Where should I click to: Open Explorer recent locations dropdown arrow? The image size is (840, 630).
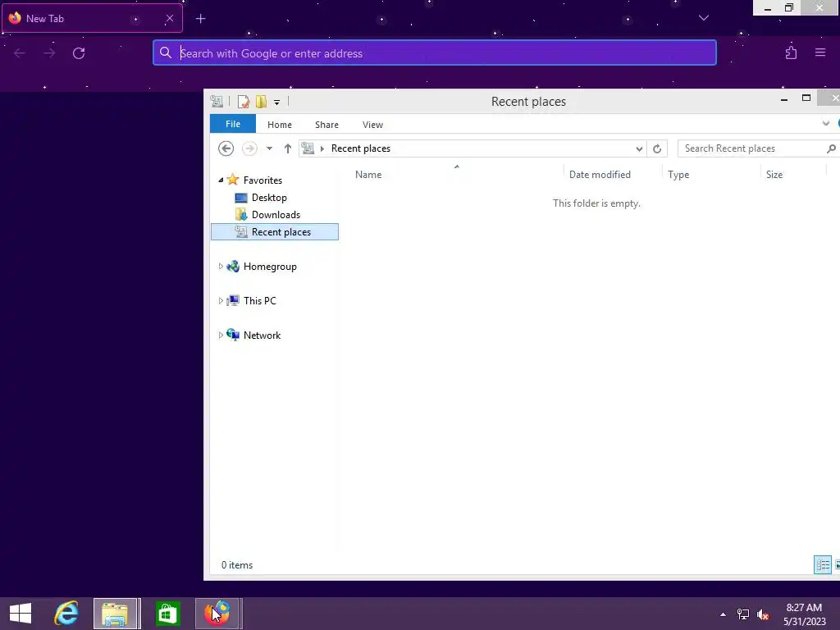(x=269, y=148)
